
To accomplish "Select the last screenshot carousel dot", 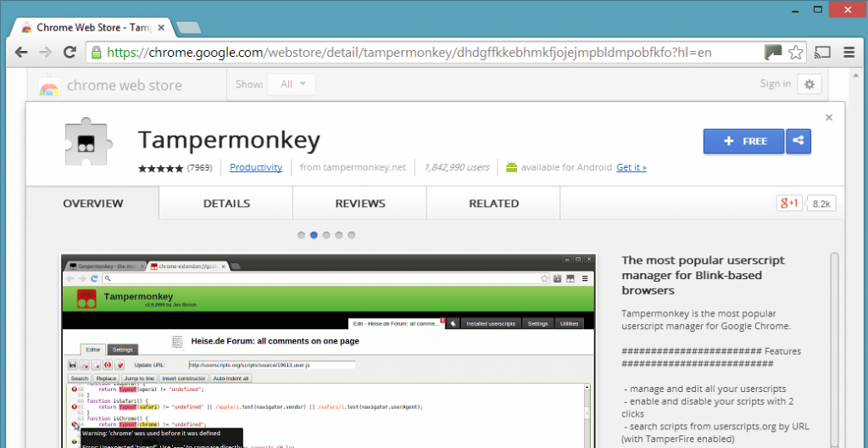I will (x=351, y=235).
